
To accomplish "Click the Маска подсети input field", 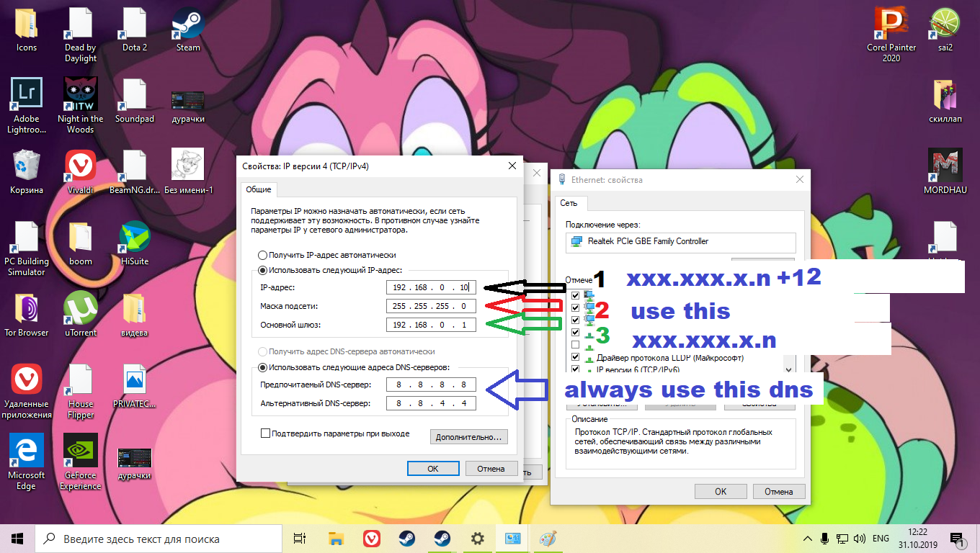I will click(431, 306).
